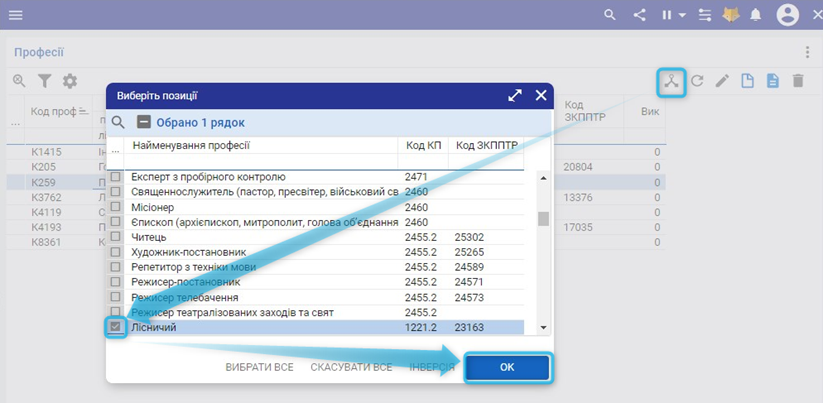Image resolution: width=823 pixels, height=403 pixels.
Task: Open the hamburger main menu
Action: click(x=16, y=15)
